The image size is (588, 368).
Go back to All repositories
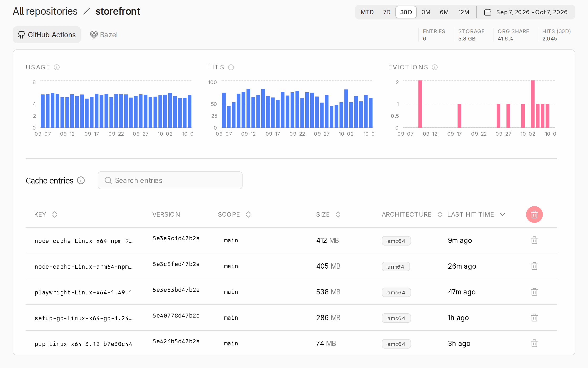coord(45,11)
